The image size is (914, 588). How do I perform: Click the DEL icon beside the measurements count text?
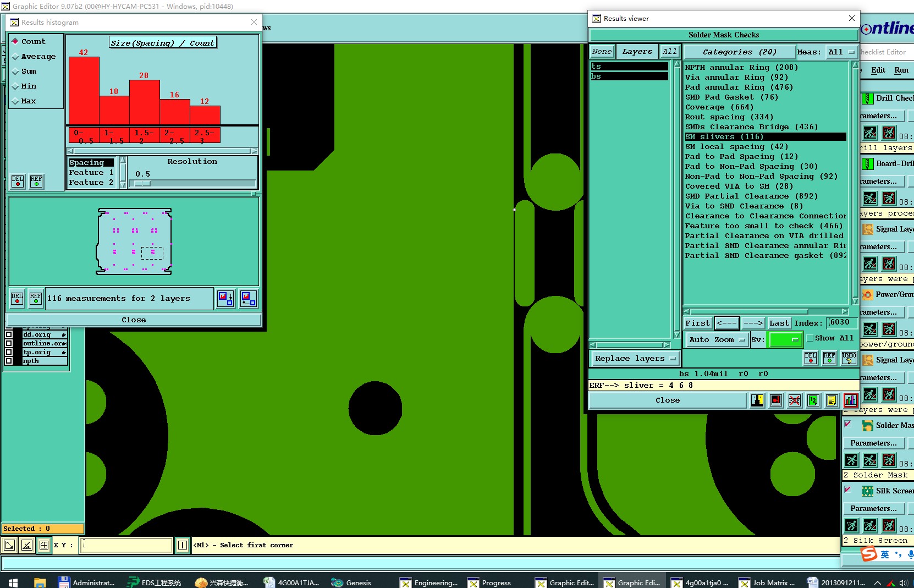17,298
